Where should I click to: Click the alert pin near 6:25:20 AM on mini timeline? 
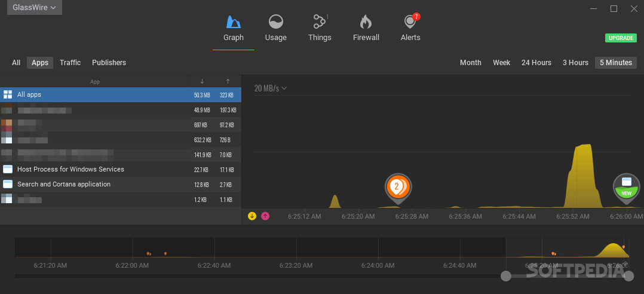coord(554,254)
